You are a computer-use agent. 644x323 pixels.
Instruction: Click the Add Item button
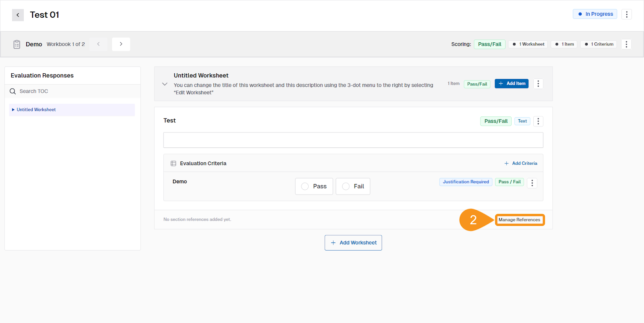pos(511,84)
